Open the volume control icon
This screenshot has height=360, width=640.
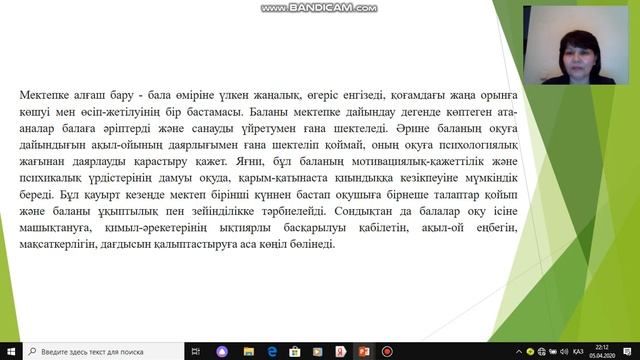click(564, 351)
